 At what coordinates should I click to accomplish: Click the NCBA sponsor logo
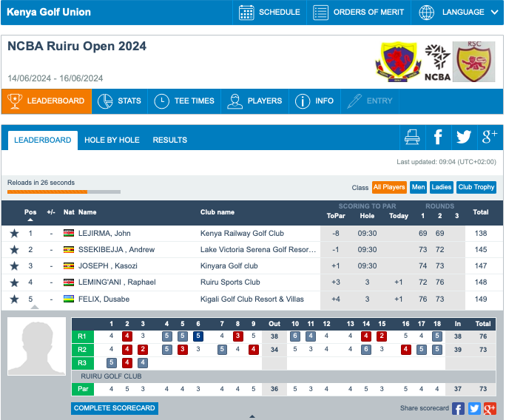(x=437, y=63)
